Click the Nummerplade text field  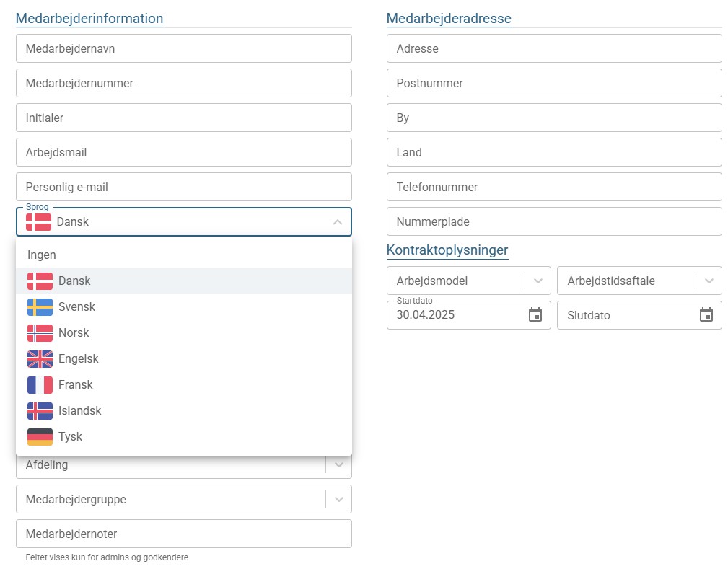(x=553, y=222)
